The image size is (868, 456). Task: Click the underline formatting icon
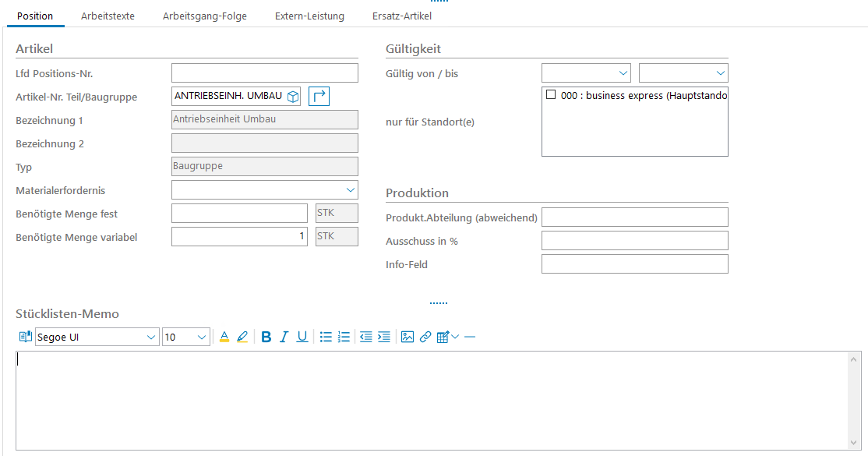point(302,337)
